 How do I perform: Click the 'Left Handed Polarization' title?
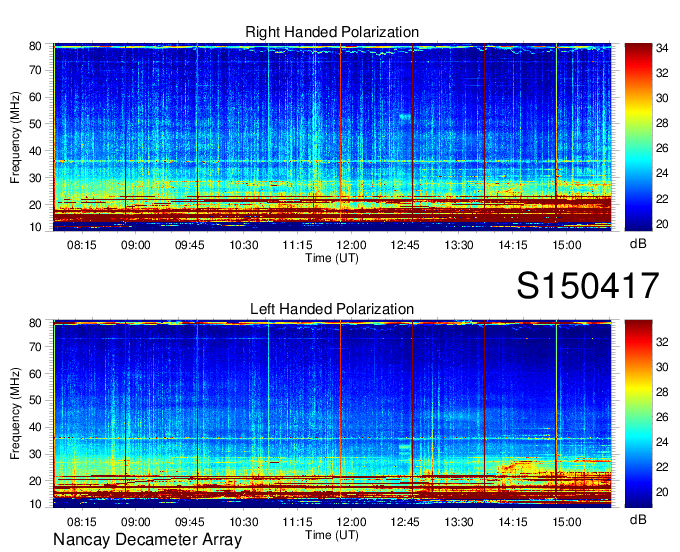(x=332, y=309)
